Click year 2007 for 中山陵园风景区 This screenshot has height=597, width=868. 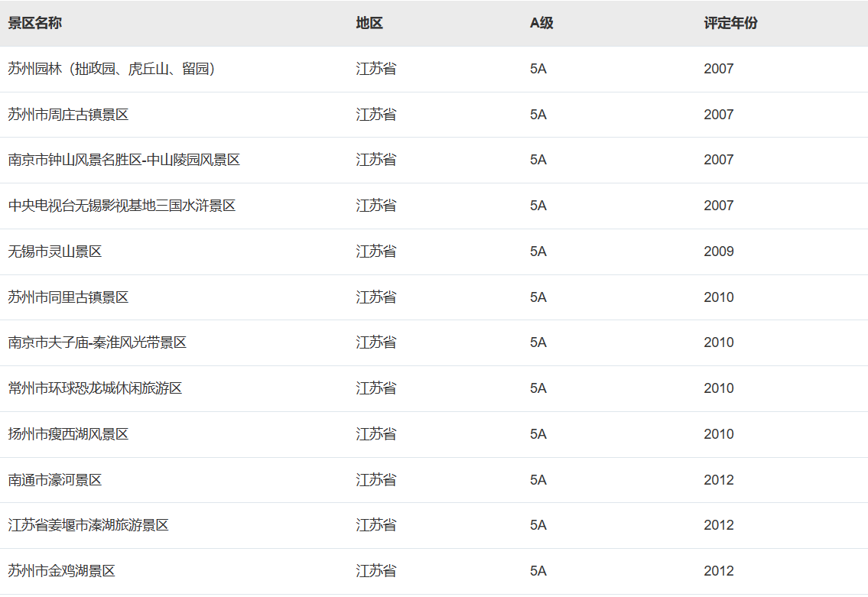(719, 160)
